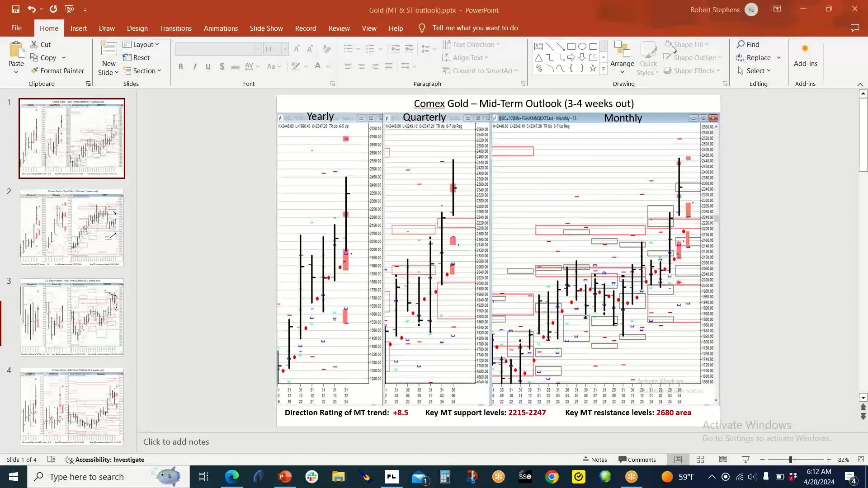Select the Oval shape
The image size is (868, 488).
582,47
